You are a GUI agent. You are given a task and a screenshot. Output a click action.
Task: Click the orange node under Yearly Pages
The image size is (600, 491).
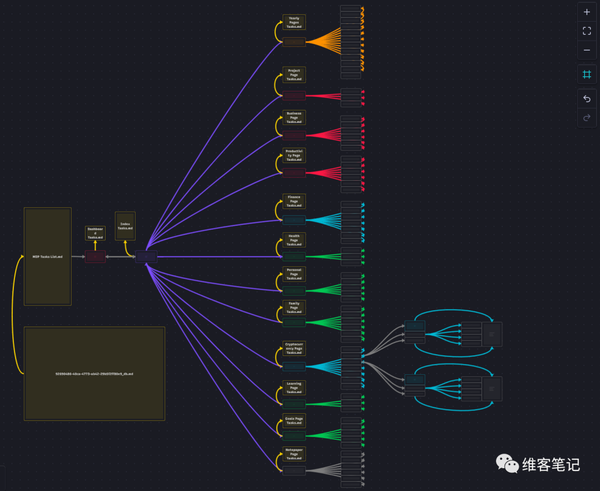(x=294, y=41)
